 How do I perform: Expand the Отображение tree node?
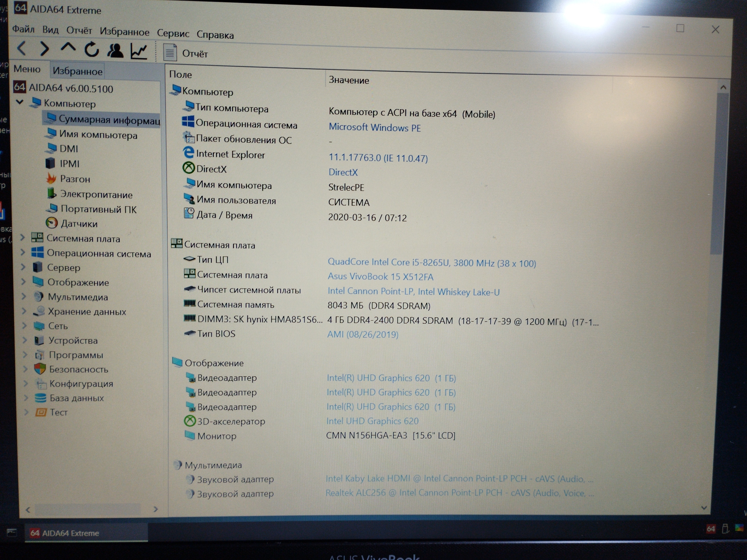click(x=23, y=282)
